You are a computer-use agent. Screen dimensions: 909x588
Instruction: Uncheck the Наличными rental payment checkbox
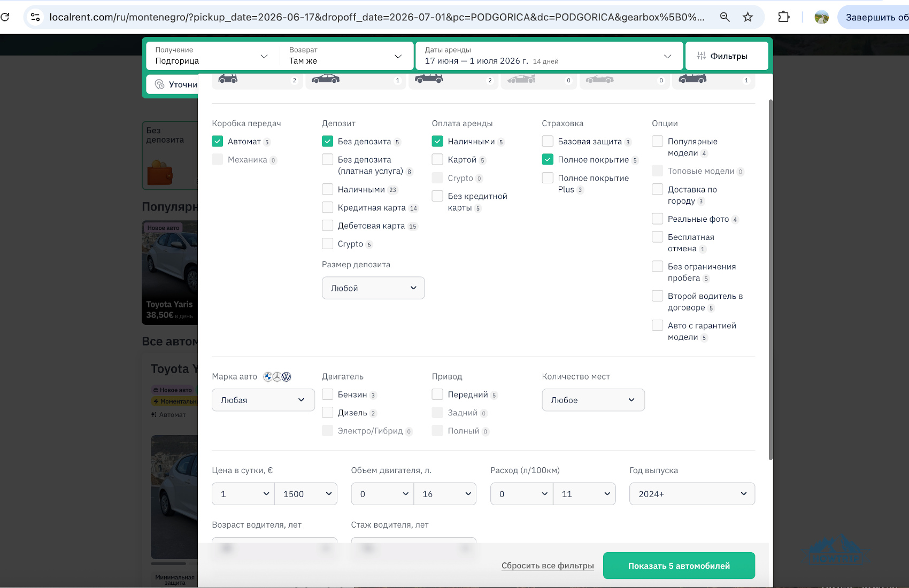pyautogui.click(x=437, y=141)
